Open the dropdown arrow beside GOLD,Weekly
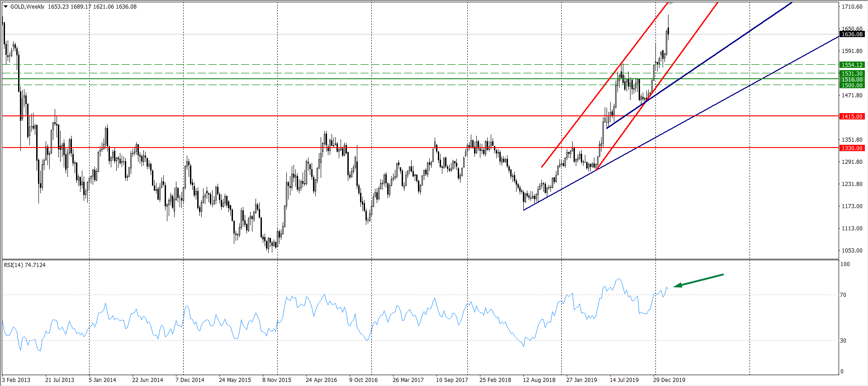This screenshot has width=868, height=386. pos(6,7)
